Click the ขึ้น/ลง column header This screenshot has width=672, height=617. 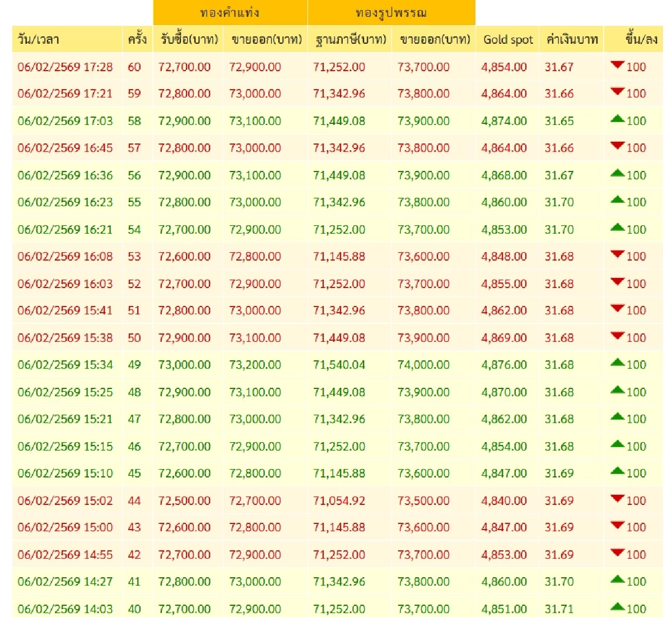[641, 39]
